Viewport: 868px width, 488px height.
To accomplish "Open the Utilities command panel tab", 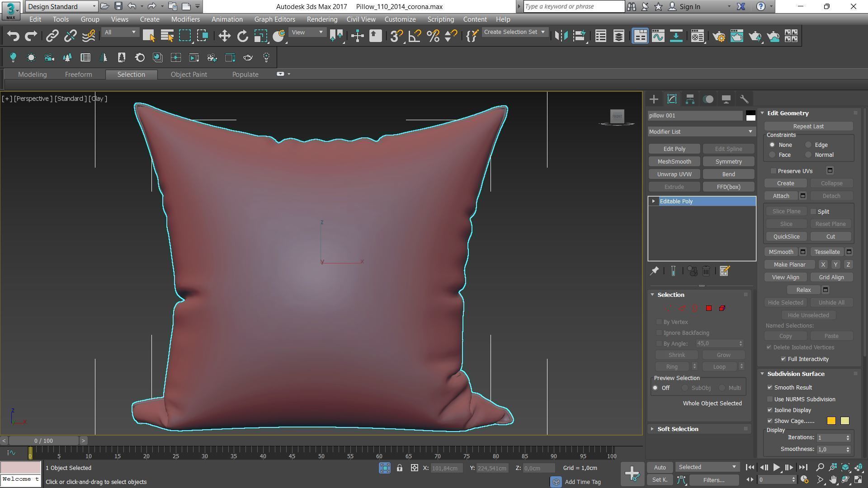I will (x=744, y=99).
